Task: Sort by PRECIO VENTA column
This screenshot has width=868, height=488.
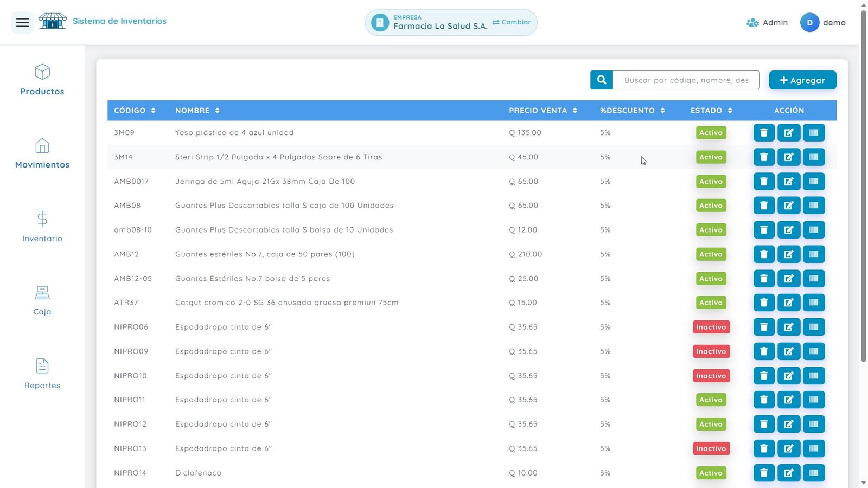Action: coord(543,110)
